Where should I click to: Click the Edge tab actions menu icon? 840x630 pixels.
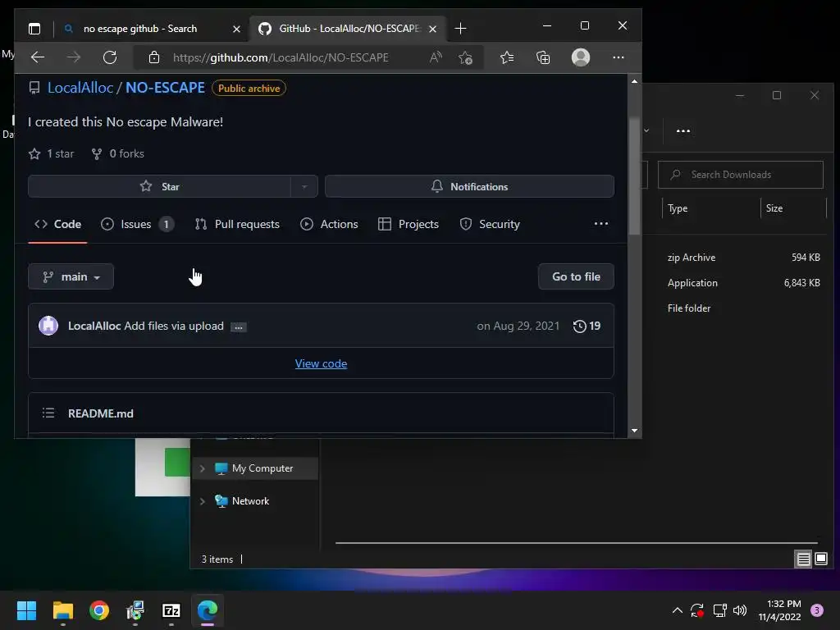pyautogui.click(x=34, y=29)
